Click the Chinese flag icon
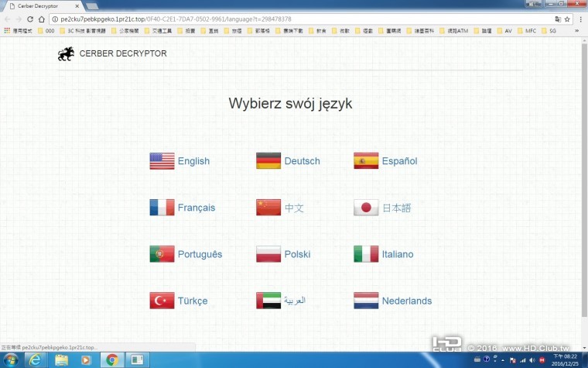 pyautogui.click(x=268, y=208)
